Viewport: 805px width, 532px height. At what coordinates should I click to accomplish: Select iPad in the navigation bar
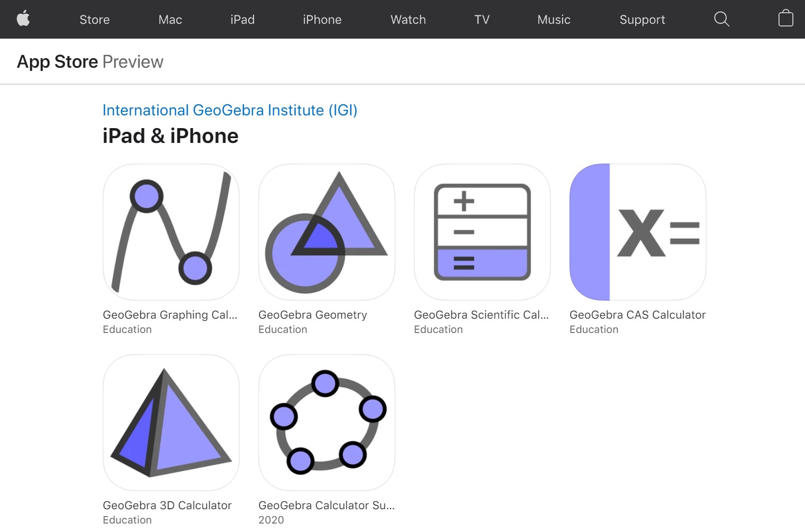tap(242, 20)
